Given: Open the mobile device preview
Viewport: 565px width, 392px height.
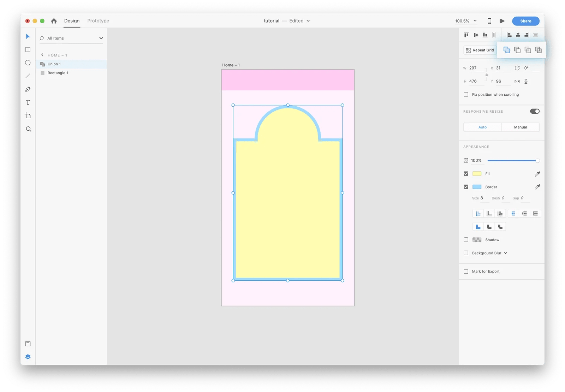Looking at the screenshot, I should 489,21.
